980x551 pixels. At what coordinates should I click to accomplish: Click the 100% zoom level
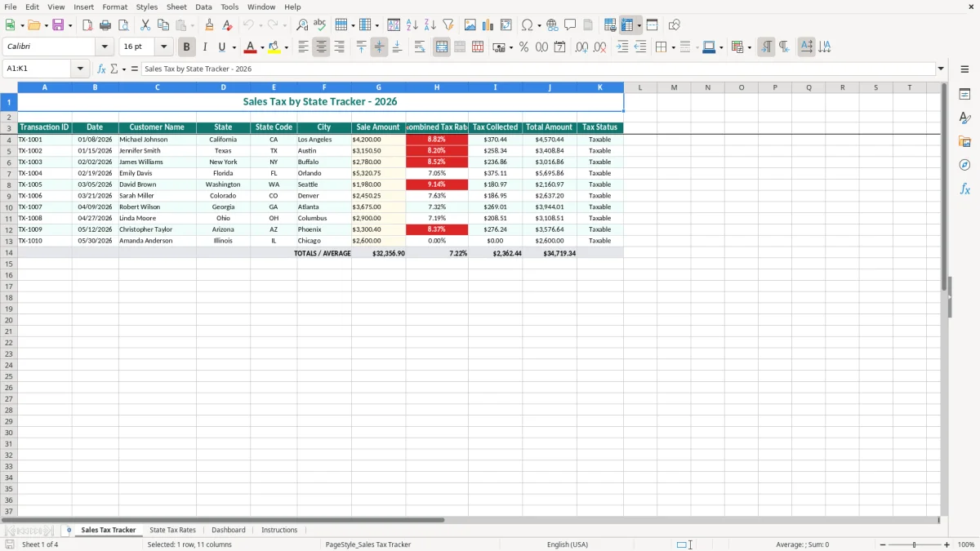click(x=966, y=544)
